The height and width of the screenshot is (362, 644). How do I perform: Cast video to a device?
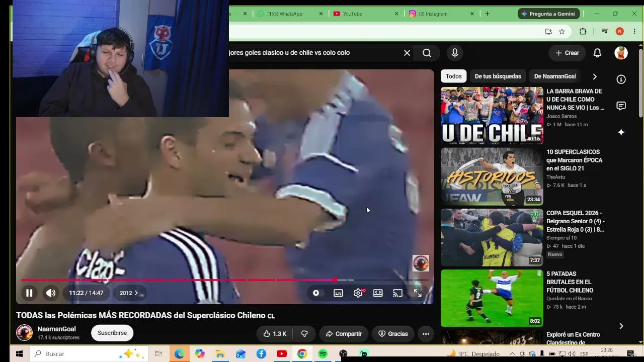click(397, 293)
